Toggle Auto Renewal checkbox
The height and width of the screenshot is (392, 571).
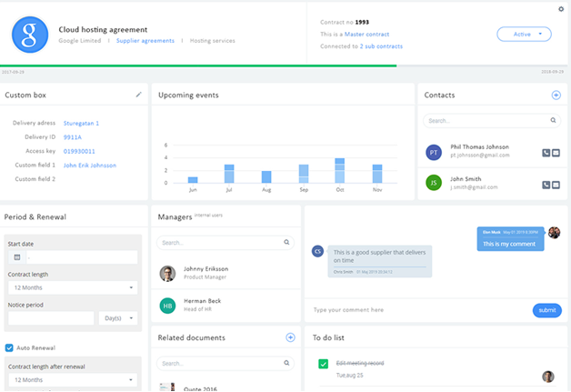point(9,347)
